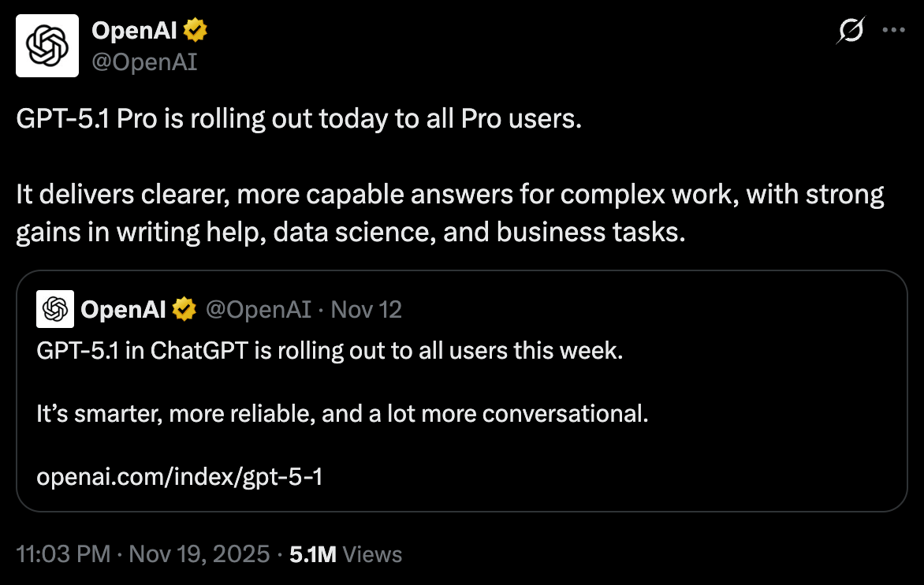The image size is (924, 585).
Task: Click the OpenAI name in the quoted post header
Action: pos(123,310)
